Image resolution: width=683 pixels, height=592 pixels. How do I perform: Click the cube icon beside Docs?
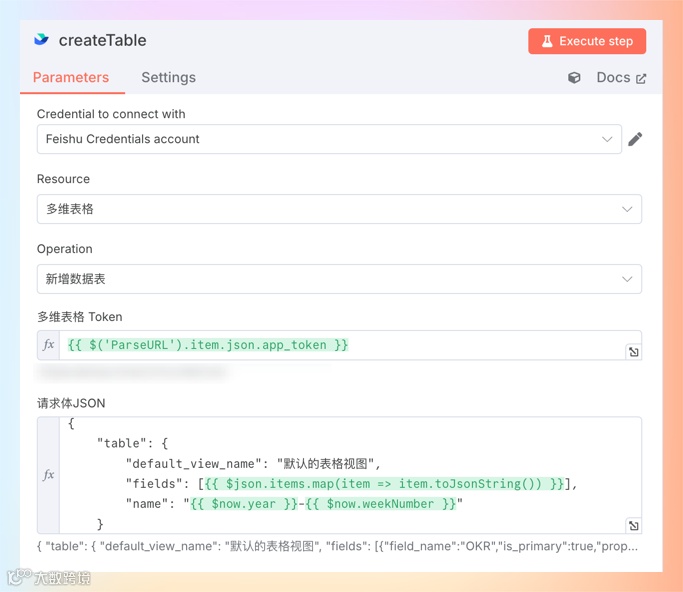[574, 78]
